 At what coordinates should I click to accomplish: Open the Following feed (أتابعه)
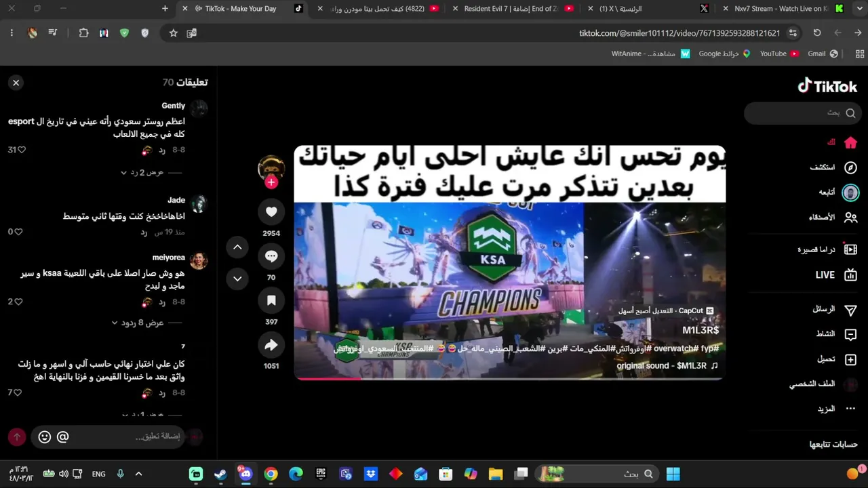click(x=838, y=192)
